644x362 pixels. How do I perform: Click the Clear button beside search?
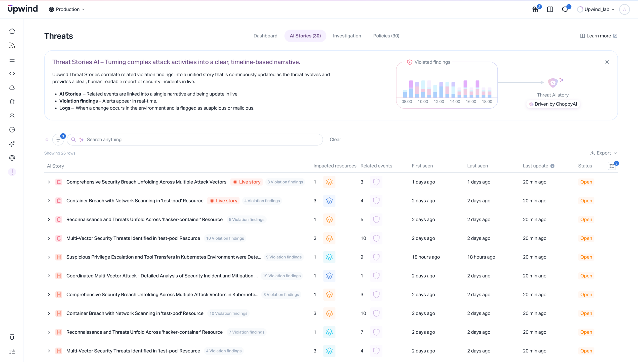[335, 140]
